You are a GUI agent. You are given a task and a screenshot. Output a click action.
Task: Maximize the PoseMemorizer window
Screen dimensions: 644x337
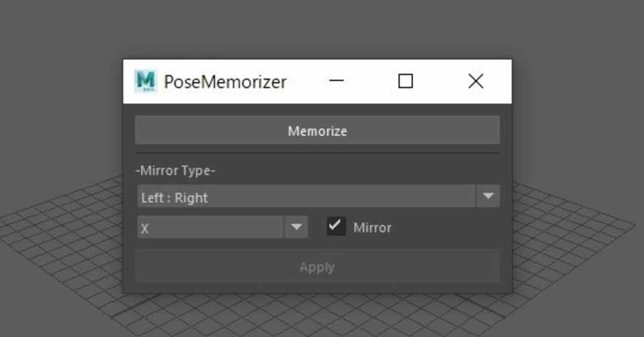pyautogui.click(x=405, y=81)
